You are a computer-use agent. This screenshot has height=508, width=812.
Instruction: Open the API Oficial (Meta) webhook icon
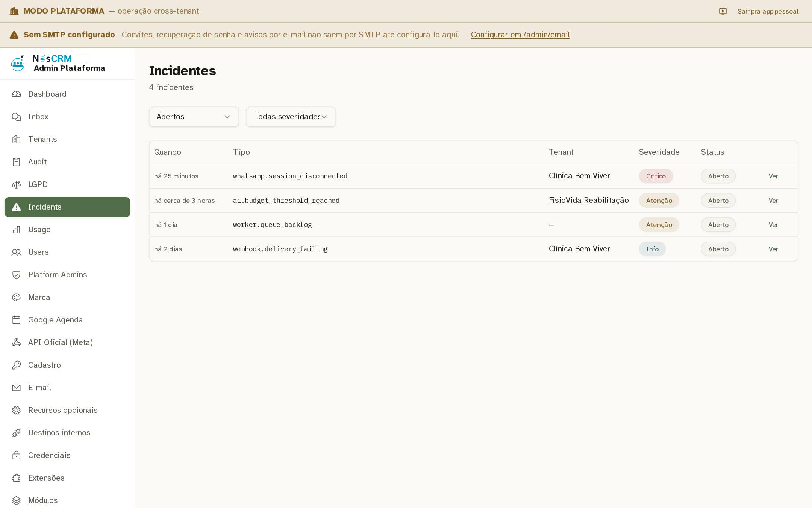click(16, 342)
